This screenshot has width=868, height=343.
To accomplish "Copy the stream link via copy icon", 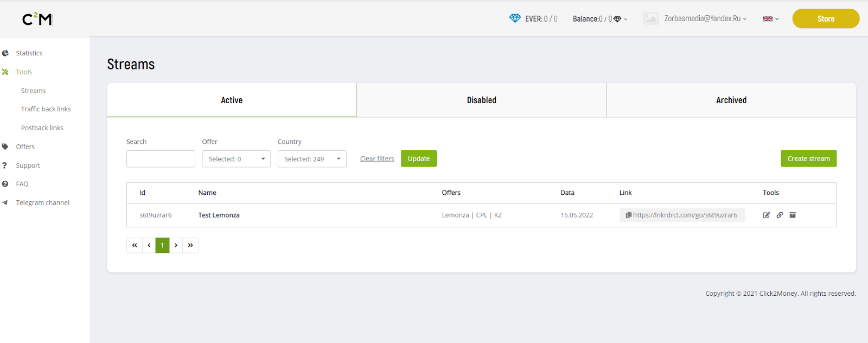I will point(629,215).
